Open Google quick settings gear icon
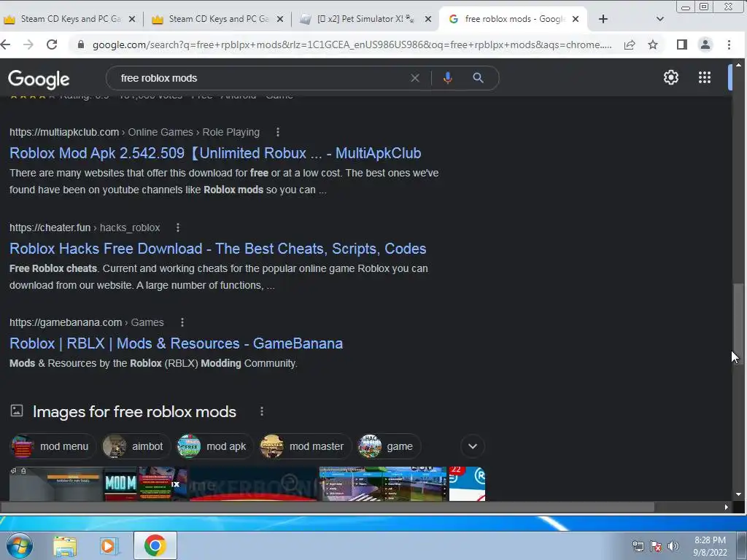This screenshot has width=747, height=560. [x=671, y=77]
